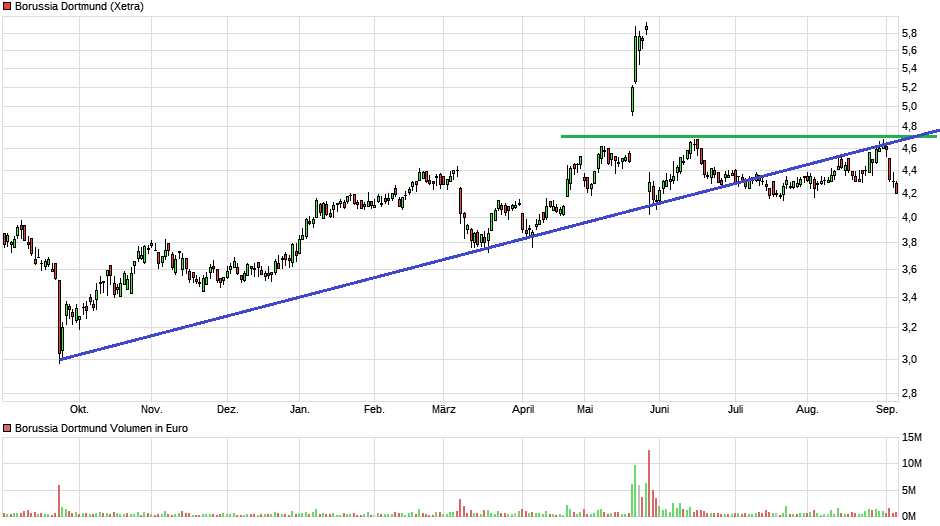Click the 'Sep.' month label
This screenshot has height=526, width=940.
coord(887,410)
